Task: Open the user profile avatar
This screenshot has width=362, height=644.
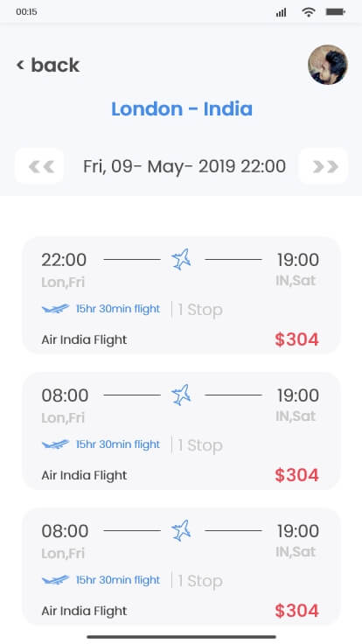Action: [328, 65]
